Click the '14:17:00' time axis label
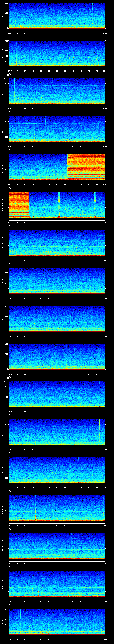This screenshot has height=644, width=114. (9, 147)
